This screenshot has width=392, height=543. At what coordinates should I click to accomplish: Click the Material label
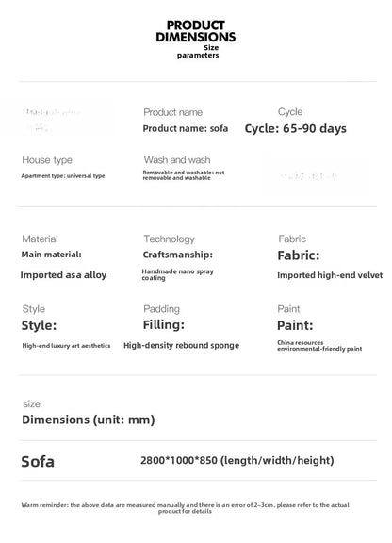click(x=40, y=239)
